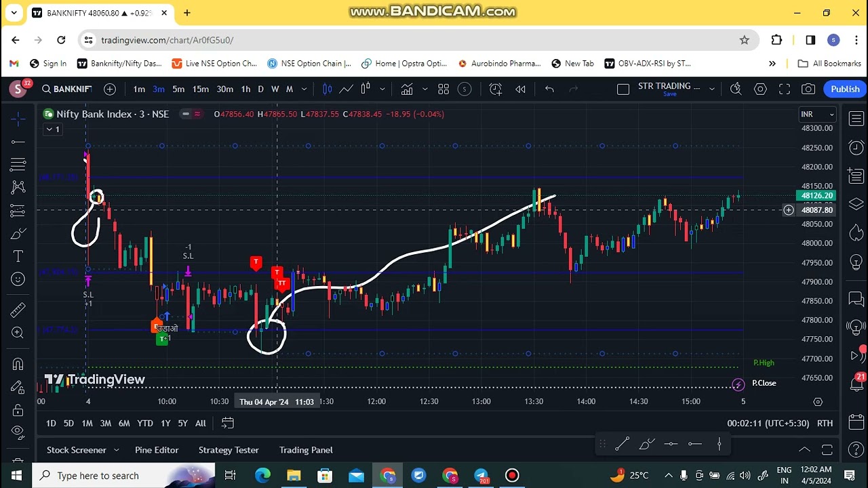
Task: Toggle the chart style indicator next to symbol name
Action: (191, 114)
